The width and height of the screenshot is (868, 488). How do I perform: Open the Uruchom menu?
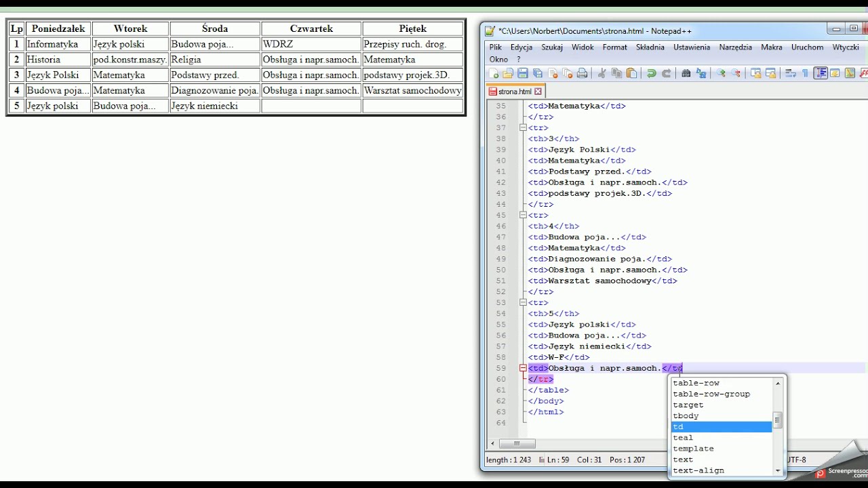tap(808, 47)
